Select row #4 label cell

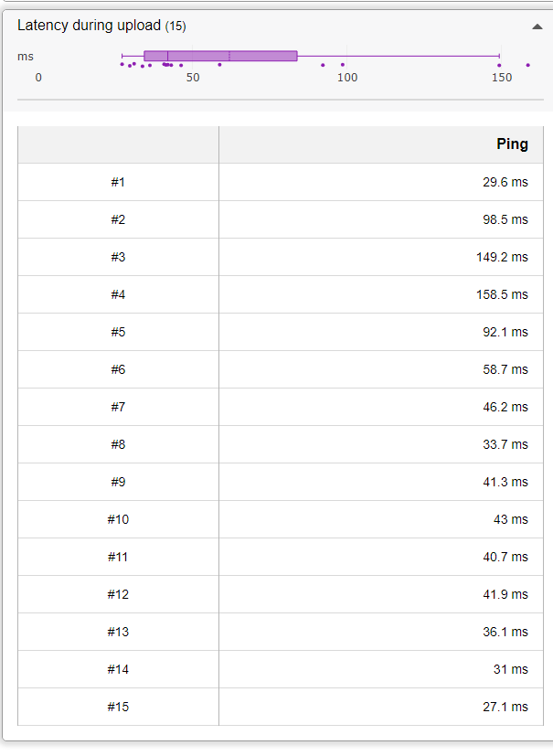coord(118,294)
